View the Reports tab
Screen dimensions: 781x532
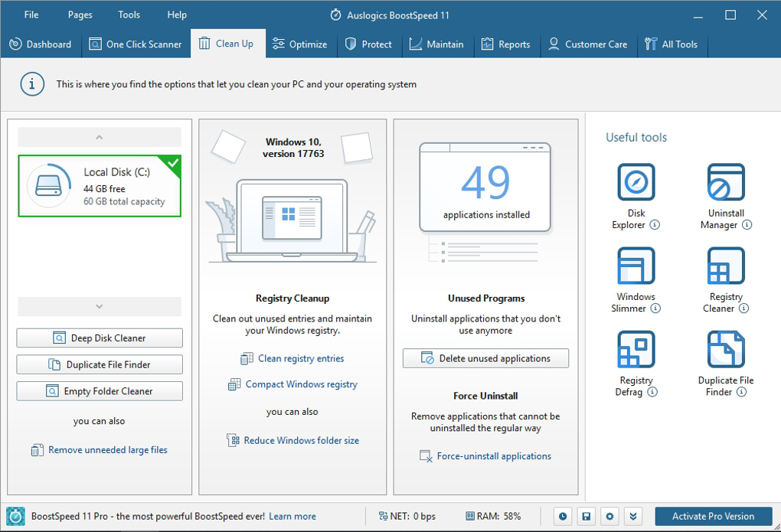[507, 44]
